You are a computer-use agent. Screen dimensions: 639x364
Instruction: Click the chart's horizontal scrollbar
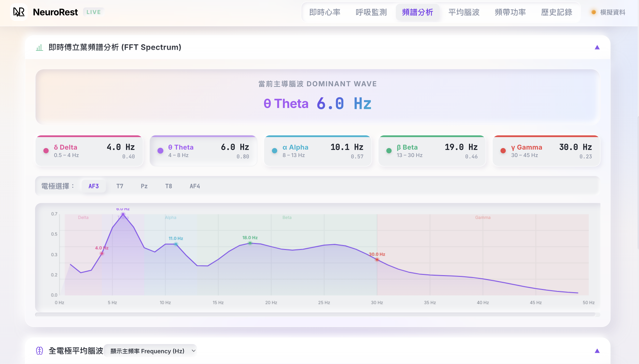315,315
